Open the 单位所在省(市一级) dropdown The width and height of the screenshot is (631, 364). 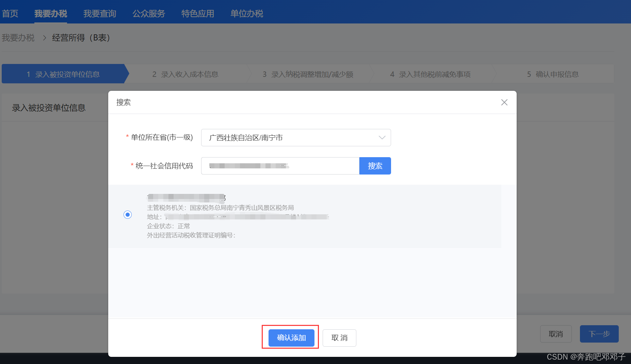point(296,137)
